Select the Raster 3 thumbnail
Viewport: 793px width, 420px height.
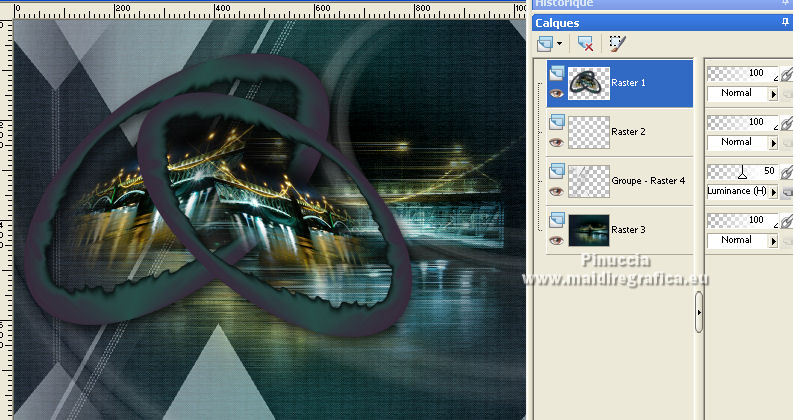589,230
